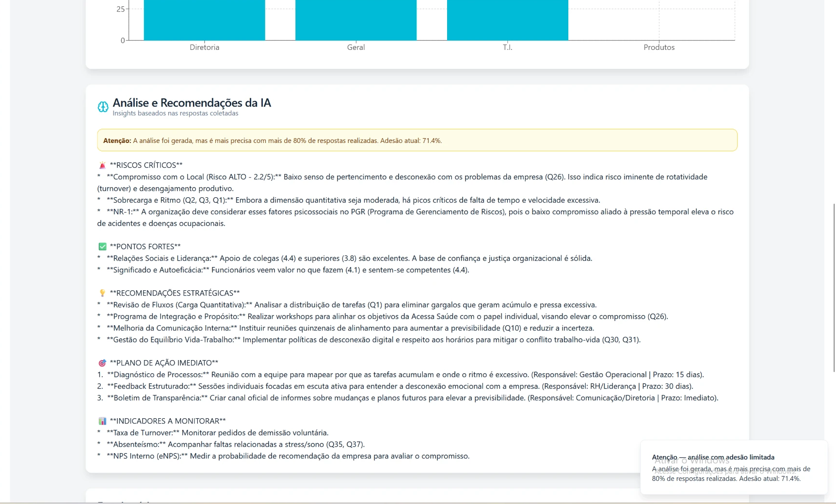Click the green checkmark emoji by PONTOS FORTES
The height and width of the screenshot is (504, 836).
point(102,247)
